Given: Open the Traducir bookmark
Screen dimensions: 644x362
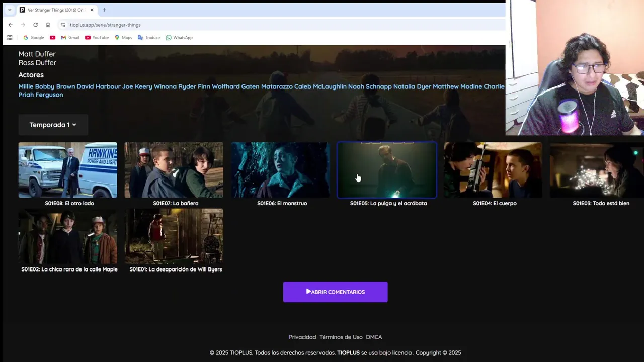Looking at the screenshot, I should tap(149, 38).
